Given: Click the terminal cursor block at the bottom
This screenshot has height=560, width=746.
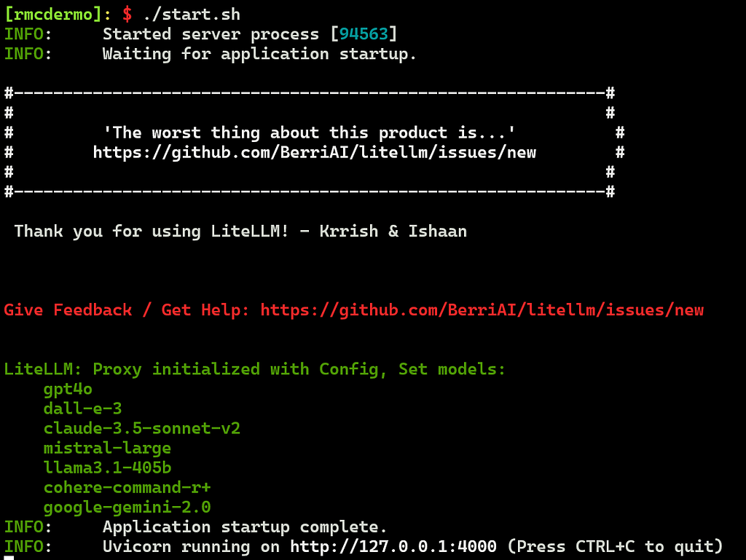Looking at the screenshot, I should tap(9, 558).
